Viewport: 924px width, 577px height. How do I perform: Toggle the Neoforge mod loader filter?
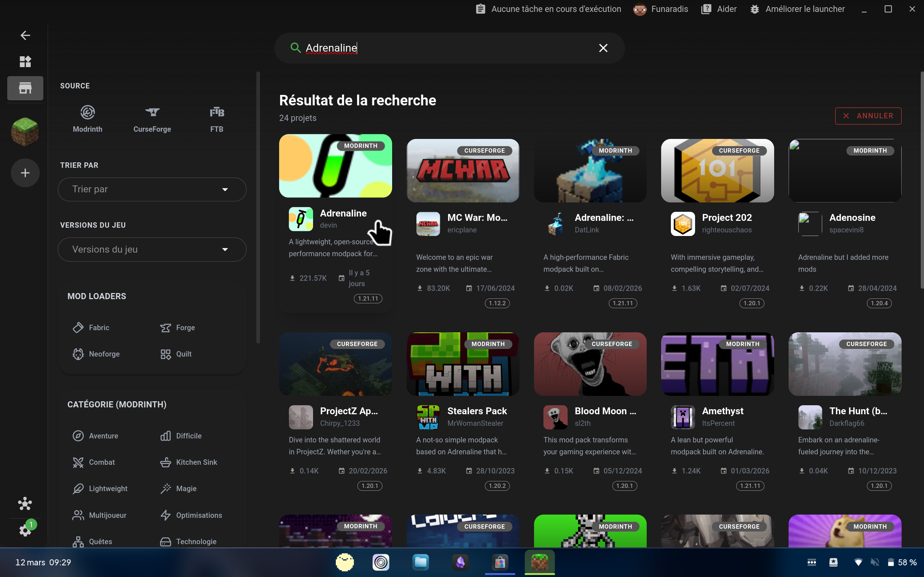click(x=96, y=354)
